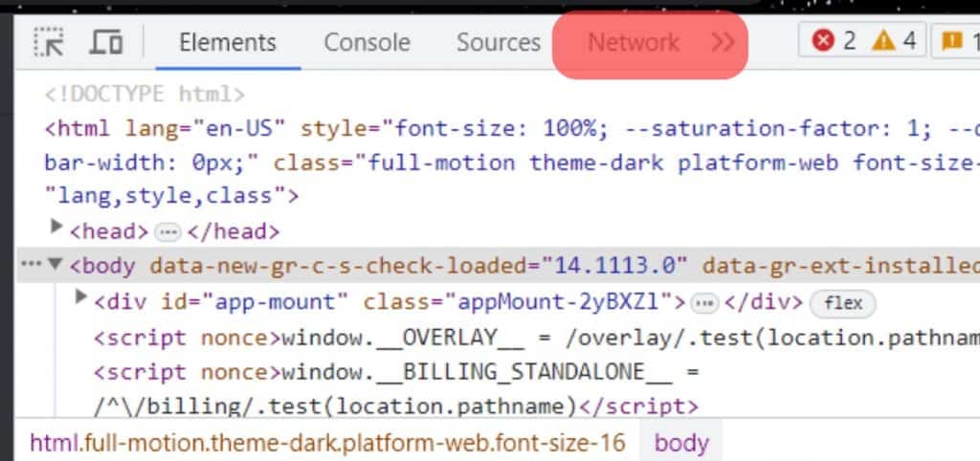The height and width of the screenshot is (461, 980).
Task: Toggle the device toolbar icon
Action: [x=105, y=43]
